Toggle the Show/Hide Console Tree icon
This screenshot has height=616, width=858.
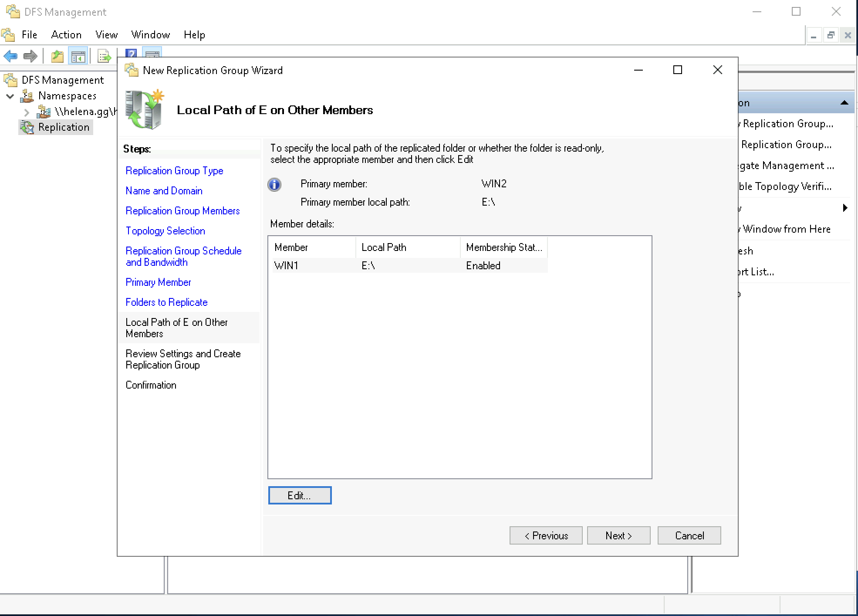coord(78,56)
